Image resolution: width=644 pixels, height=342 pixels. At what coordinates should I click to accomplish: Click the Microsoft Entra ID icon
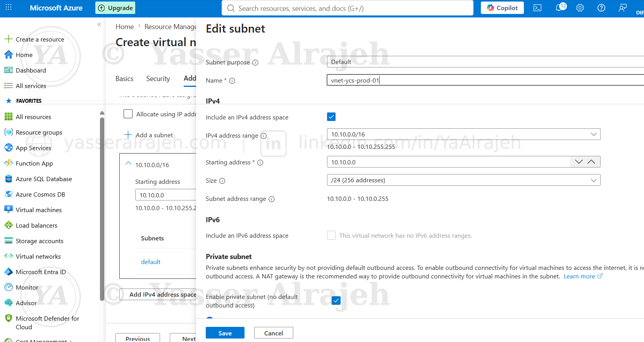pyautogui.click(x=9, y=272)
